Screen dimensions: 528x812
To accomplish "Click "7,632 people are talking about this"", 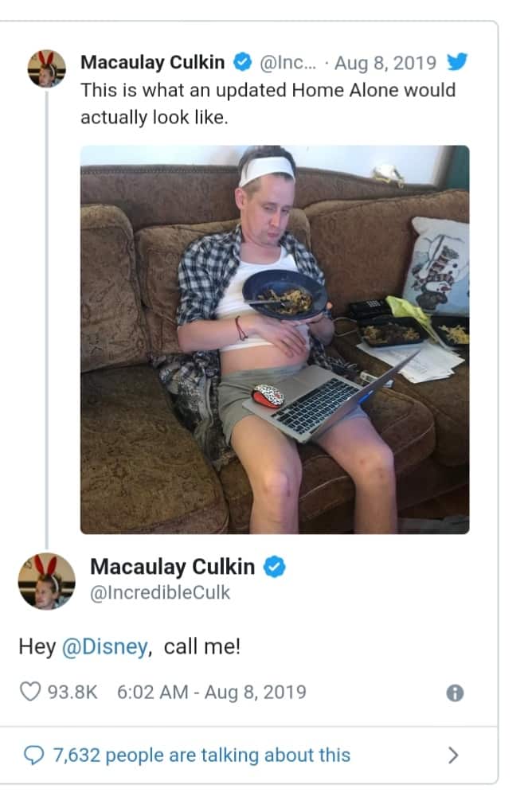I will [x=201, y=755].
